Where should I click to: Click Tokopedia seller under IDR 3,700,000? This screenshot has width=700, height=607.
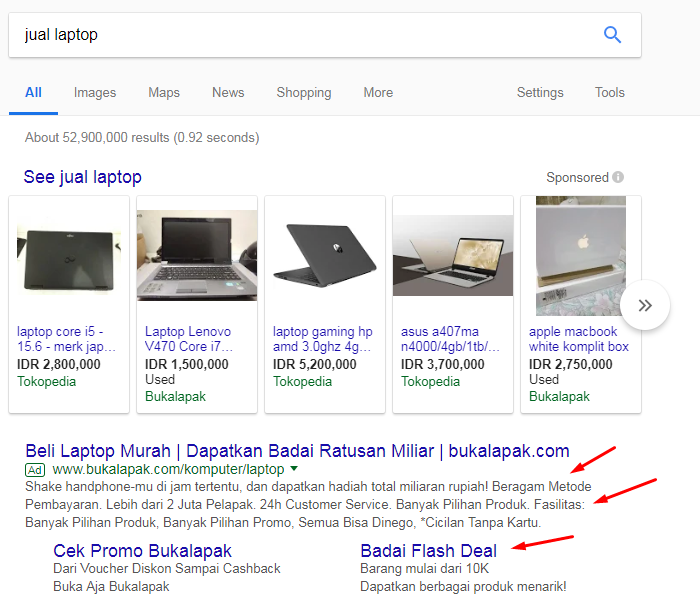(x=430, y=382)
